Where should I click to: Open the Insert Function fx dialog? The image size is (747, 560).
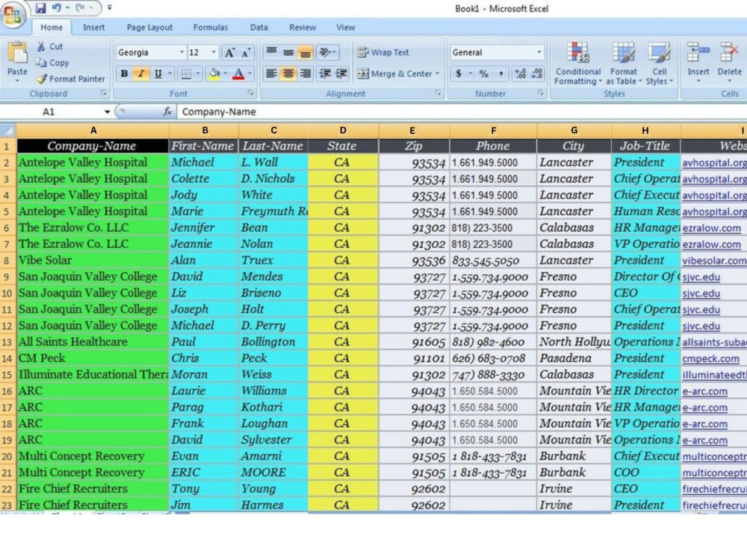tap(167, 111)
